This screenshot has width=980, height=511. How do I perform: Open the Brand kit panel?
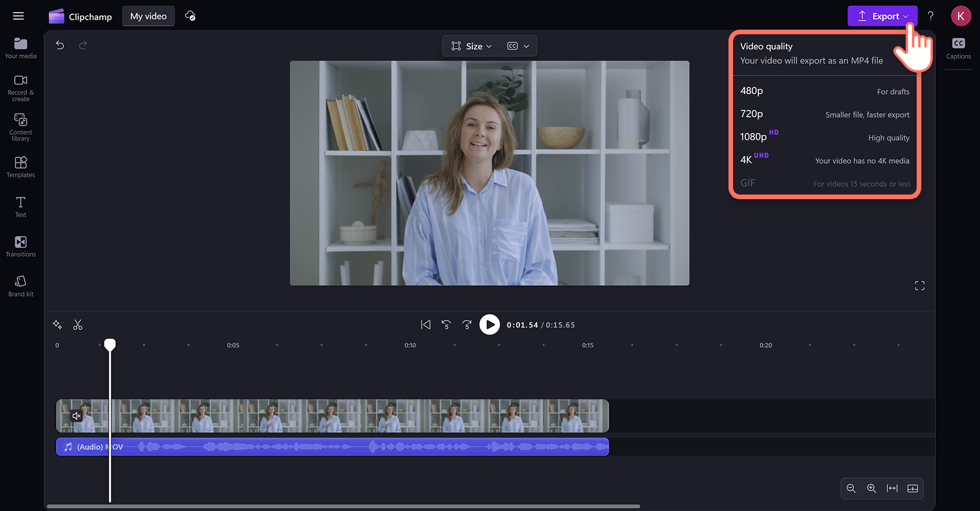click(21, 286)
